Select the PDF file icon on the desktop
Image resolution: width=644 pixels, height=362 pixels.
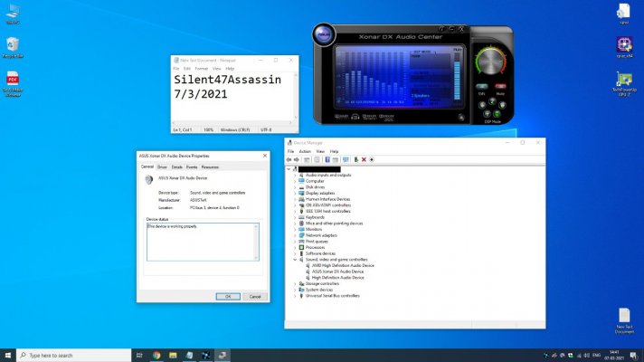tap(13, 83)
